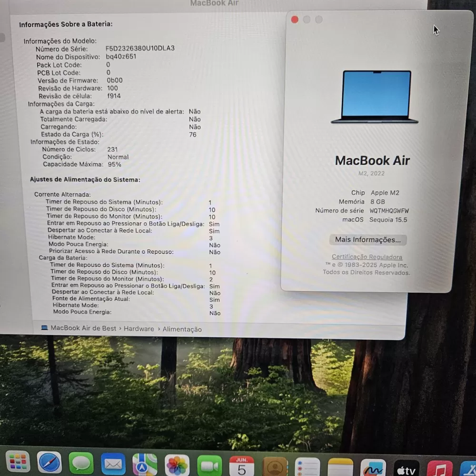Viewport: 476px width, 476px height.
Task: Select the chip value Apple M2
Action: [385, 193]
